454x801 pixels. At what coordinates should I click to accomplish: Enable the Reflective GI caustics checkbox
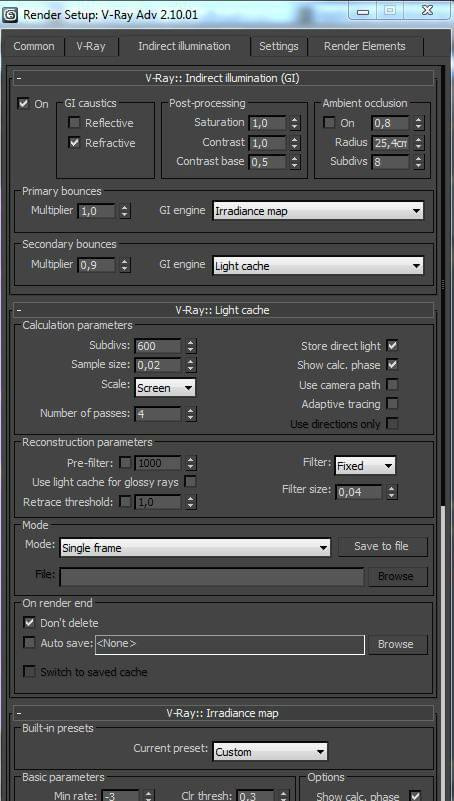point(75,123)
